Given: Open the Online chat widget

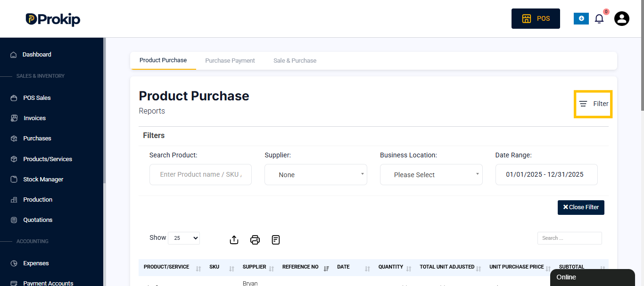Looking at the screenshot, I should point(593,278).
